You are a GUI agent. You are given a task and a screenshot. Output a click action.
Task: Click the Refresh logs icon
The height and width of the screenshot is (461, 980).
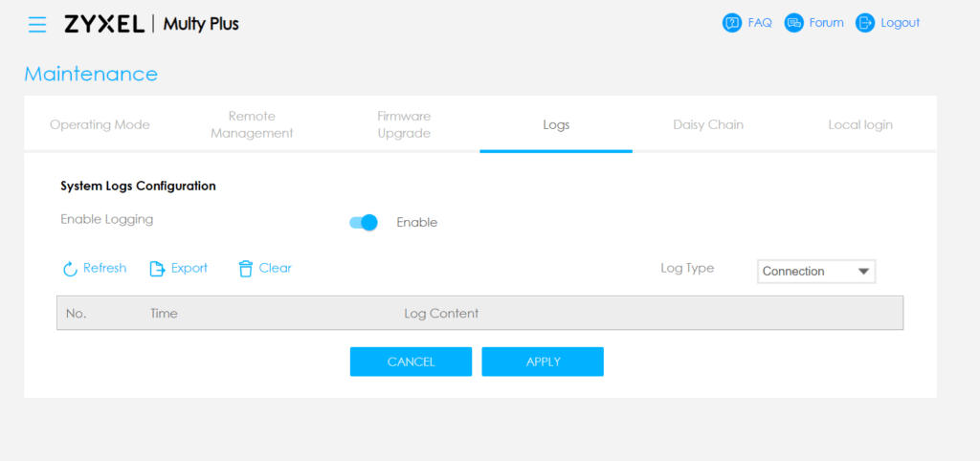pos(70,269)
